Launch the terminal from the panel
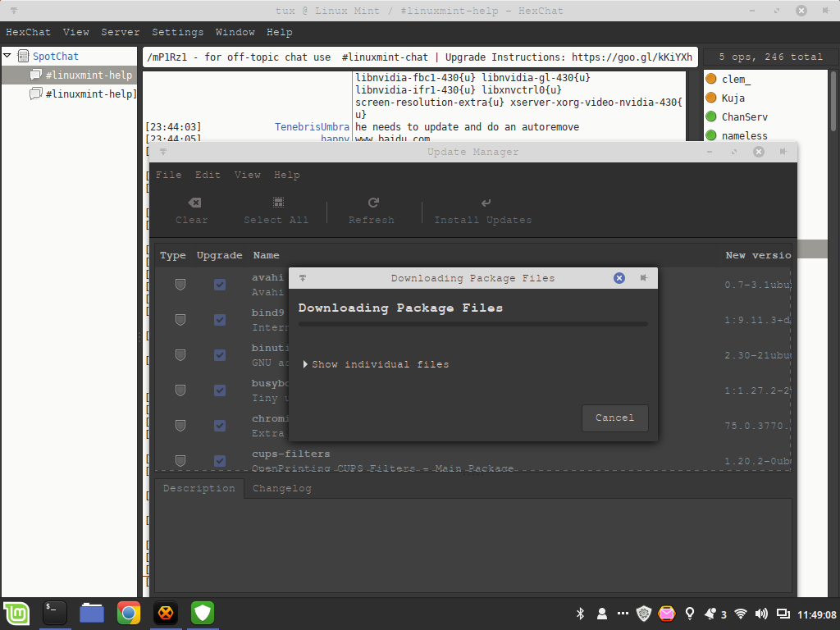This screenshot has width=840, height=630. pyautogui.click(x=55, y=613)
